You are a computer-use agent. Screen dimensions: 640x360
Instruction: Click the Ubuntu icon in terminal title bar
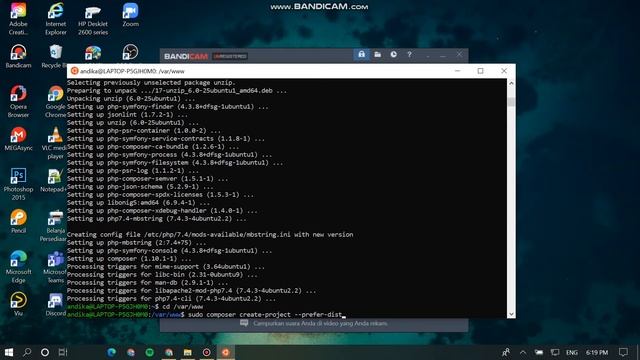(x=74, y=71)
